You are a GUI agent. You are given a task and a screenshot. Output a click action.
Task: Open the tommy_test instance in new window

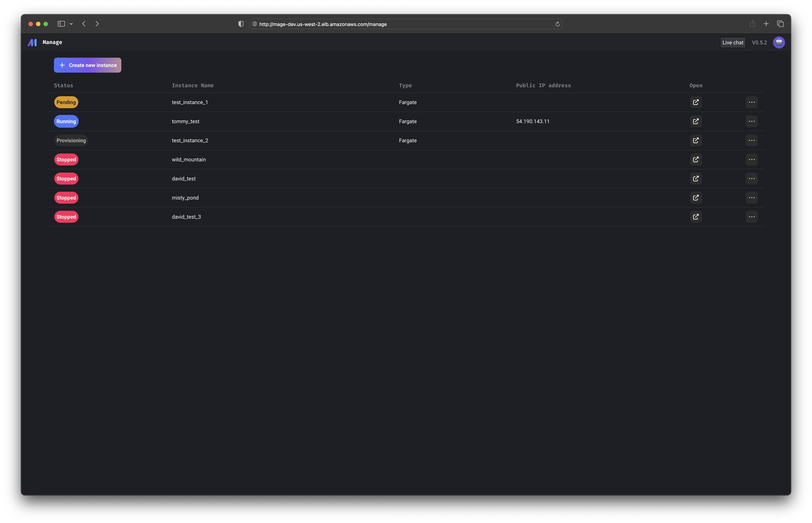pyautogui.click(x=696, y=121)
